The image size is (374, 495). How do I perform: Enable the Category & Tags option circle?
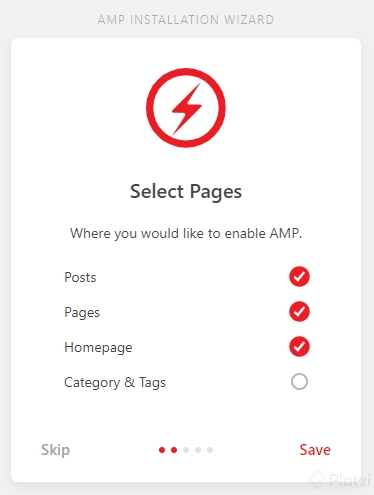click(299, 382)
